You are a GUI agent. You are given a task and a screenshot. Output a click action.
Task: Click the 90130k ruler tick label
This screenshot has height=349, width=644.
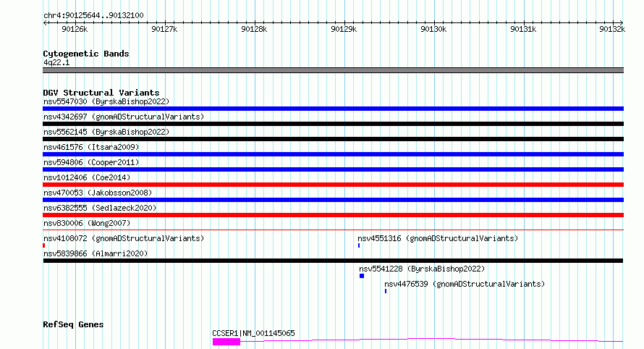433,29
